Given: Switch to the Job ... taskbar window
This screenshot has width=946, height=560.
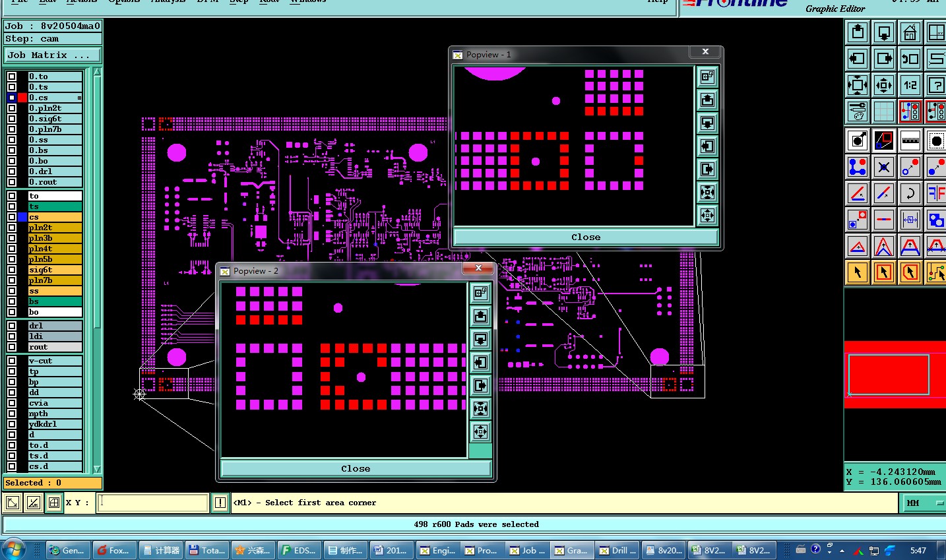Looking at the screenshot, I should point(528,550).
